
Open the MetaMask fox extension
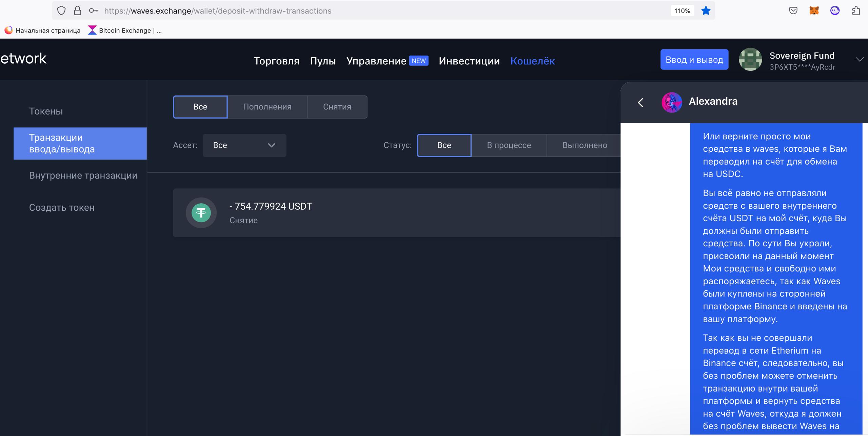tap(814, 11)
